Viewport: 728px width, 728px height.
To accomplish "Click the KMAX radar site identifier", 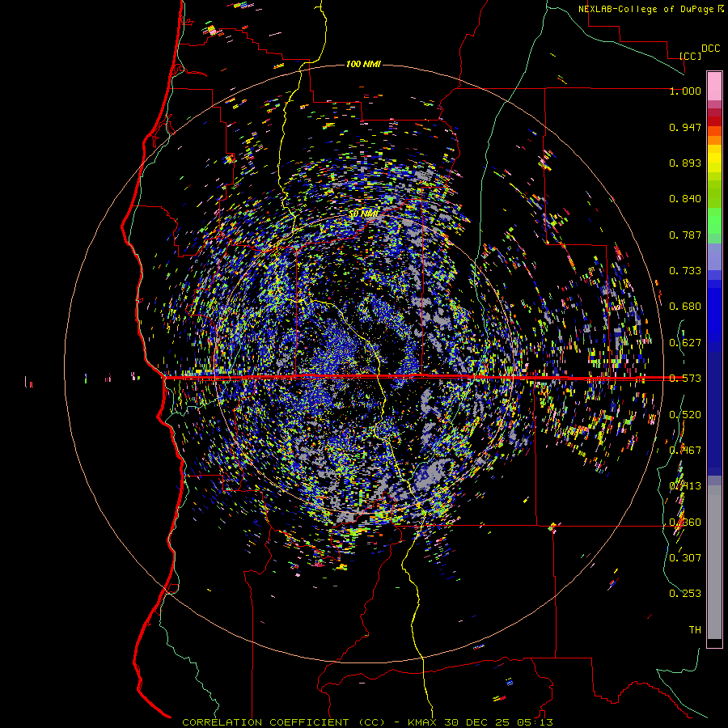I will (x=423, y=722).
